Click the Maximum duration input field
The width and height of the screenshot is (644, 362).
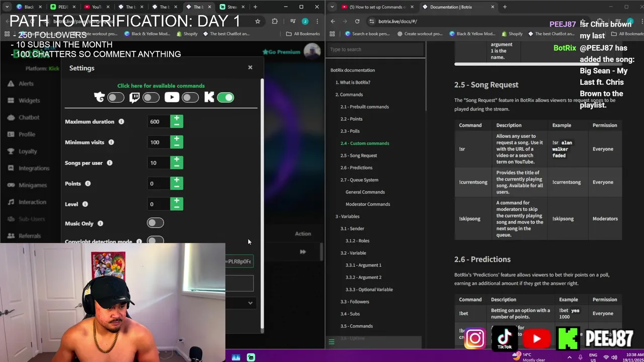tap(158, 122)
